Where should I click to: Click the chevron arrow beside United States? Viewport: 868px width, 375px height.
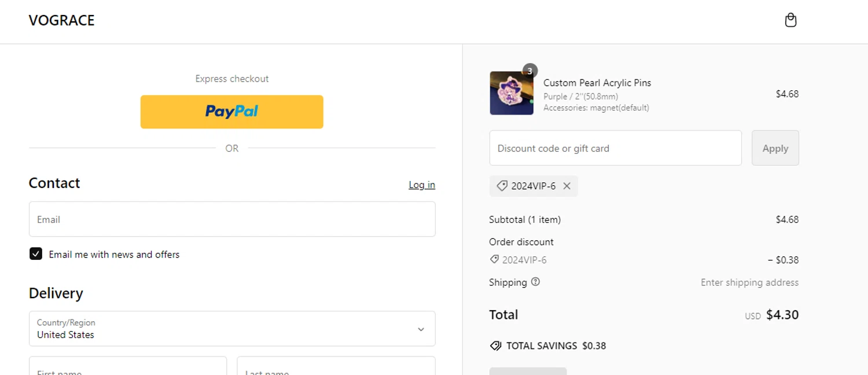click(x=421, y=329)
